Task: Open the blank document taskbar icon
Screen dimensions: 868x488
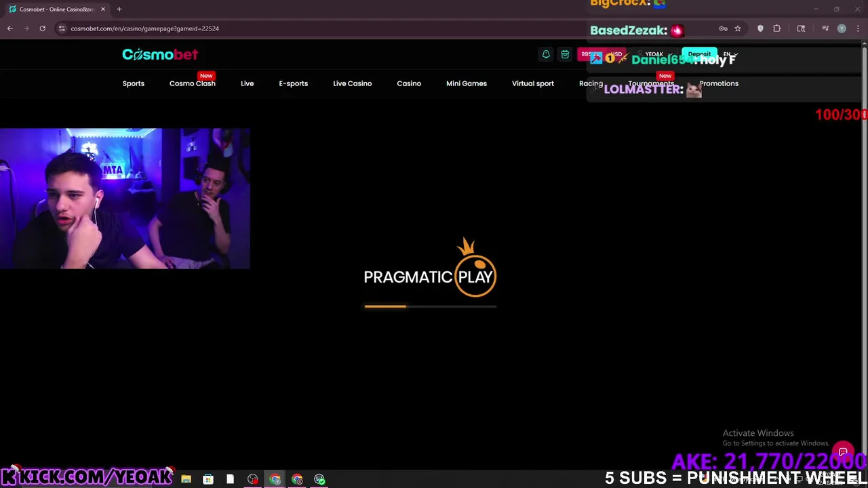Action: (230, 479)
